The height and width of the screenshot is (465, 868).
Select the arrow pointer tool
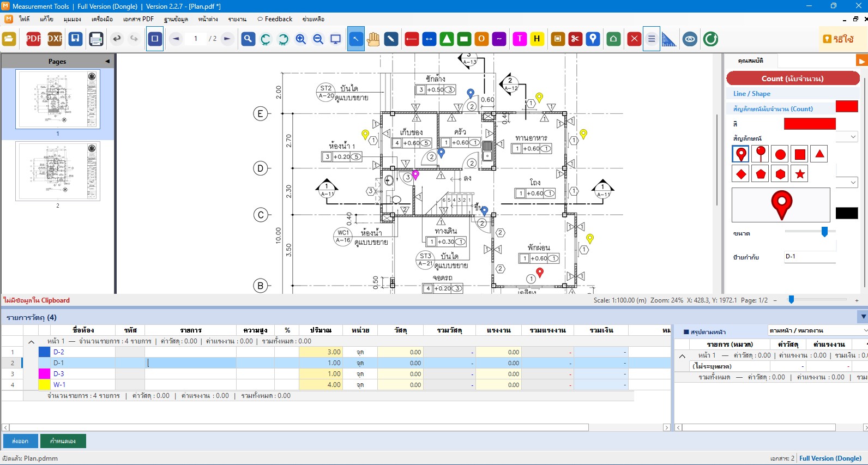click(x=356, y=39)
